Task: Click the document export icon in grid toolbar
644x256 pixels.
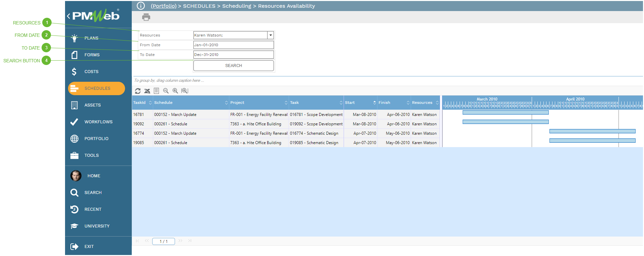Action: point(156,91)
